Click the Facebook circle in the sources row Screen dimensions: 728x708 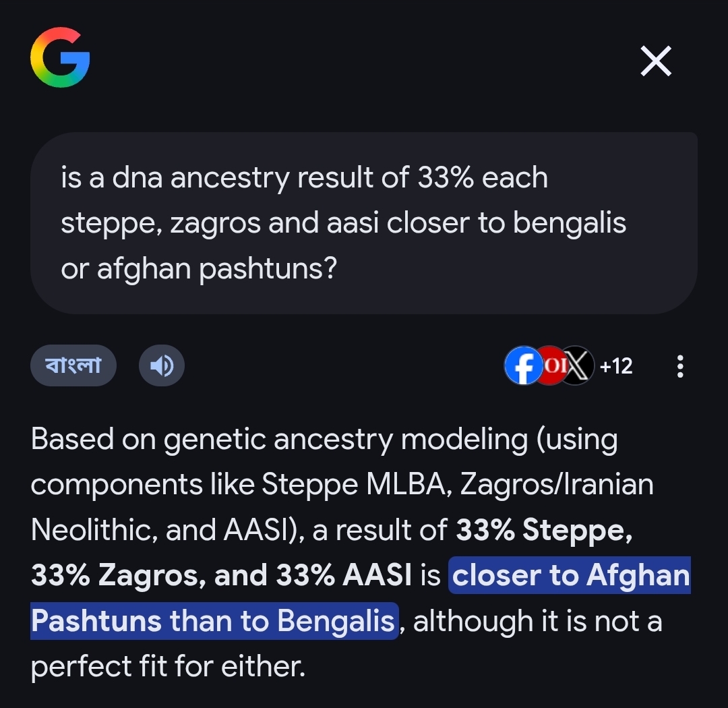tap(524, 365)
